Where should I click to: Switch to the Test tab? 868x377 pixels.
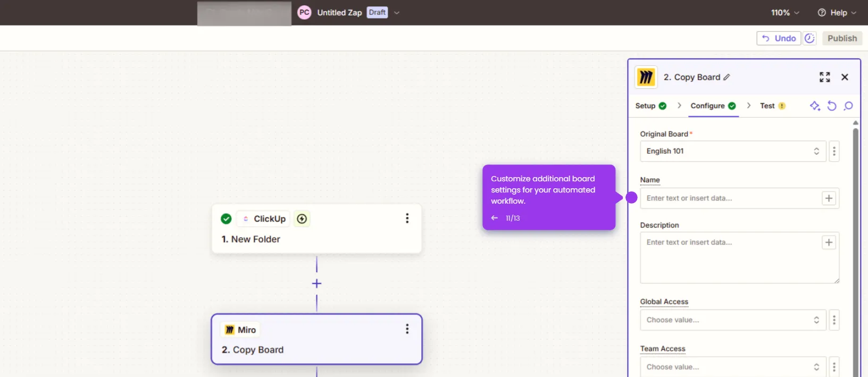[x=772, y=106]
